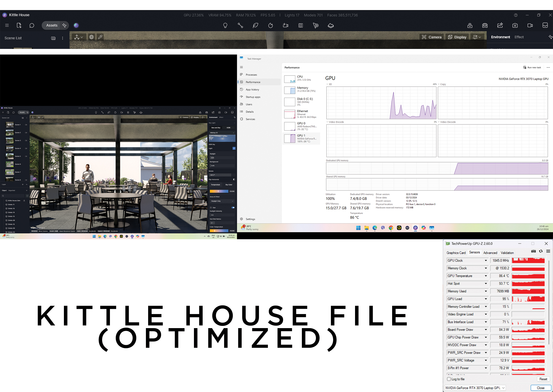Open Processes page in Task Manager

click(x=259, y=75)
